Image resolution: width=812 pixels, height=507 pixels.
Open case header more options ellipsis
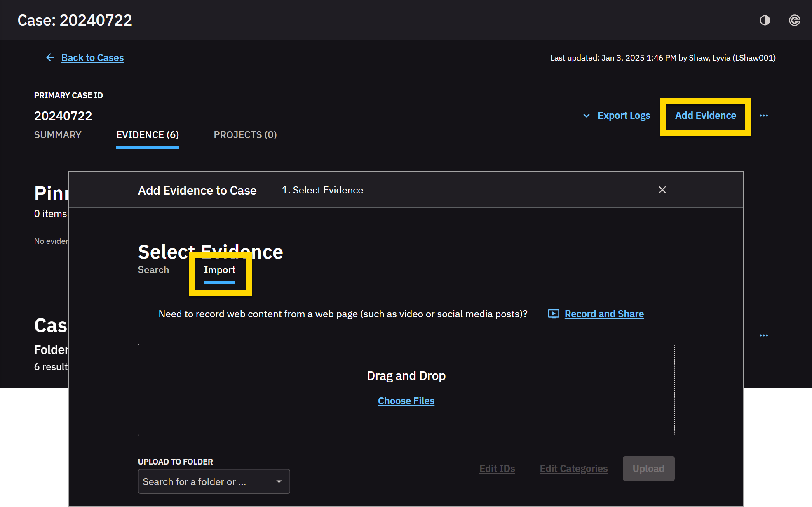coord(763,116)
